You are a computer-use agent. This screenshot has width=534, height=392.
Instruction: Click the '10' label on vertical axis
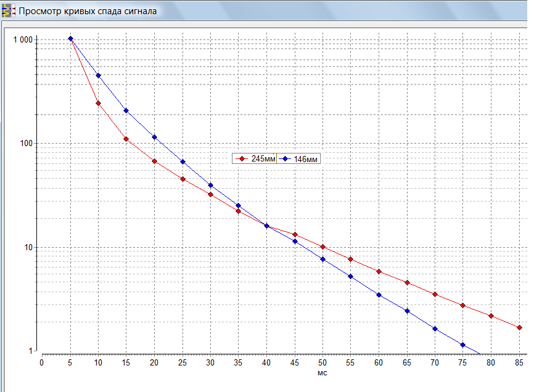(28, 247)
